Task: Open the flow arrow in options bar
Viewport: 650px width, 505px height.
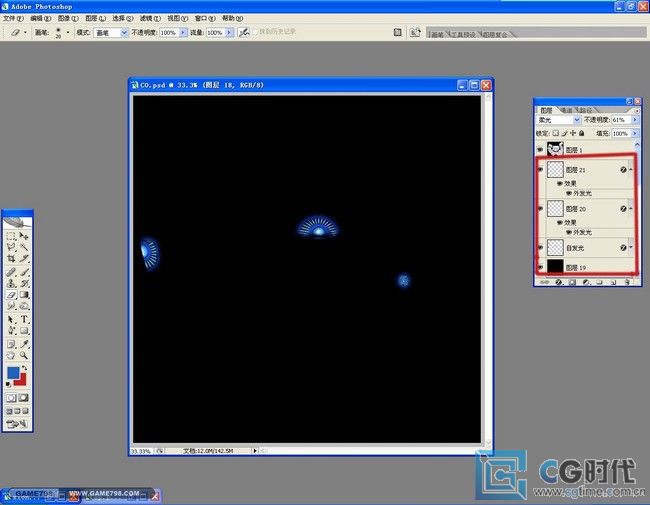Action: tap(229, 33)
